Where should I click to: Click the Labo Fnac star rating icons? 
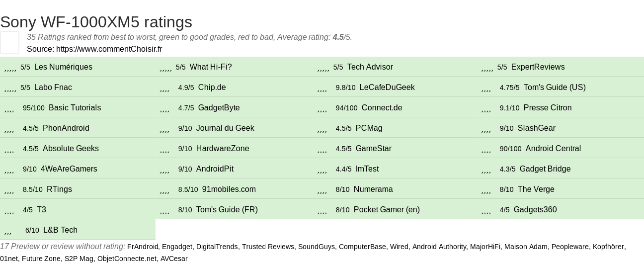10,88
